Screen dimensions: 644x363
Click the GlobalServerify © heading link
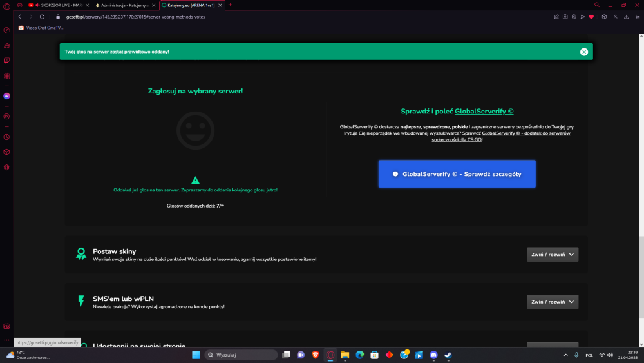pyautogui.click(x=484, y=112)
